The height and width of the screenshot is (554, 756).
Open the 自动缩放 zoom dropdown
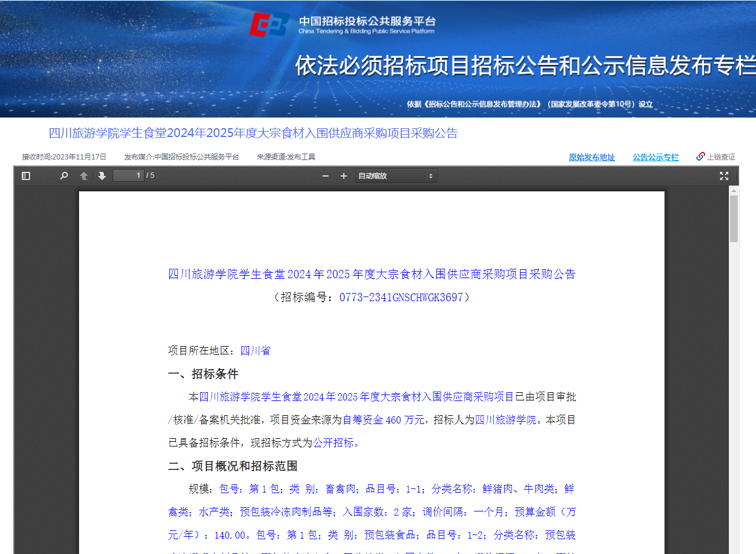tap(395, 176)
